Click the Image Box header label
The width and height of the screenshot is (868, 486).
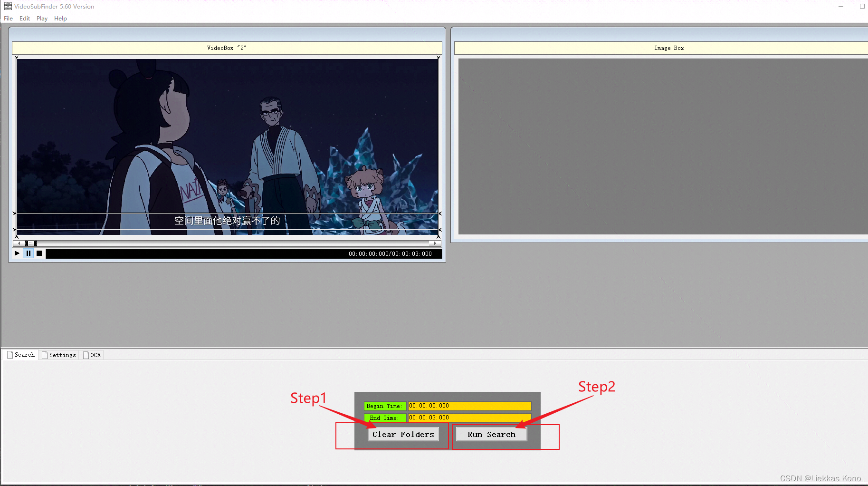[x=669, y=48]
